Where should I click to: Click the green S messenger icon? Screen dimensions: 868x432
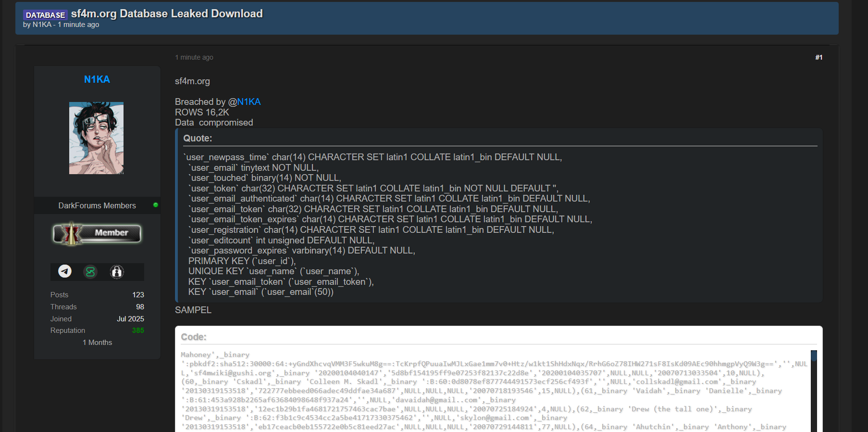click(90, 272)
